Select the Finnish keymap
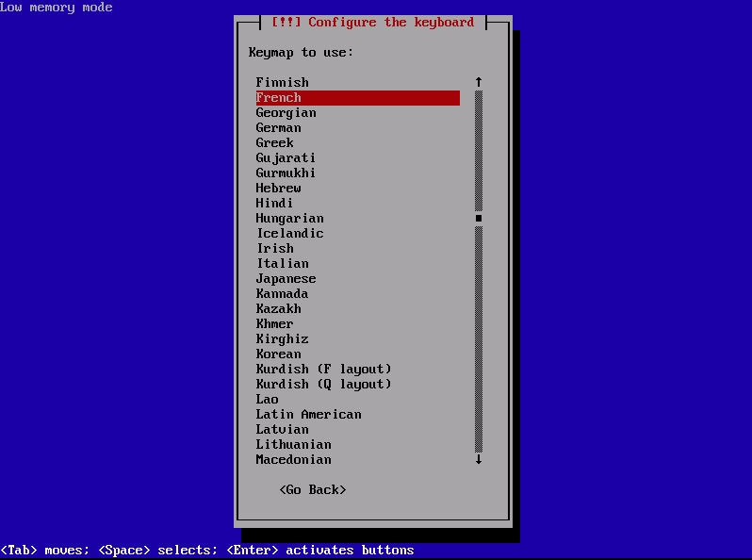 coord(358,83)
